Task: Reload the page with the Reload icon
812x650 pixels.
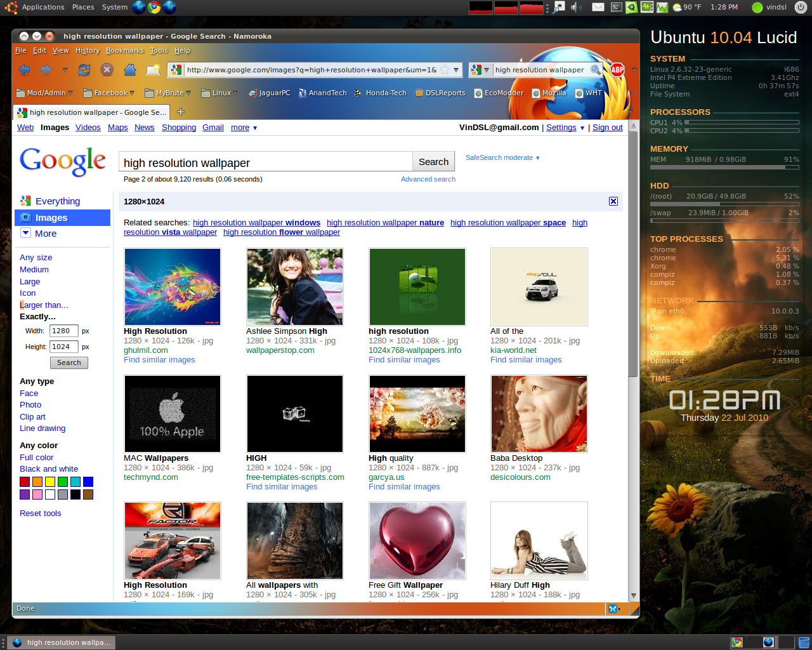Action: click(x=84, y=70)
